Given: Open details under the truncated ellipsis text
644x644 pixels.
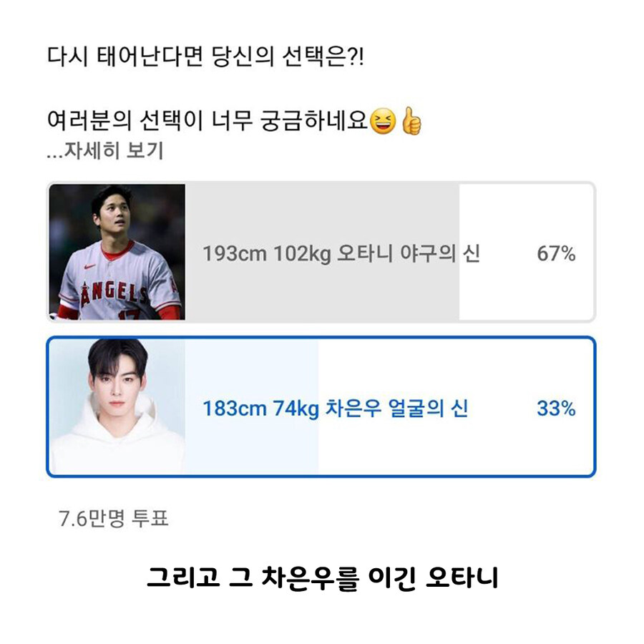Looking at the screenshot, I should pos(57,151).
